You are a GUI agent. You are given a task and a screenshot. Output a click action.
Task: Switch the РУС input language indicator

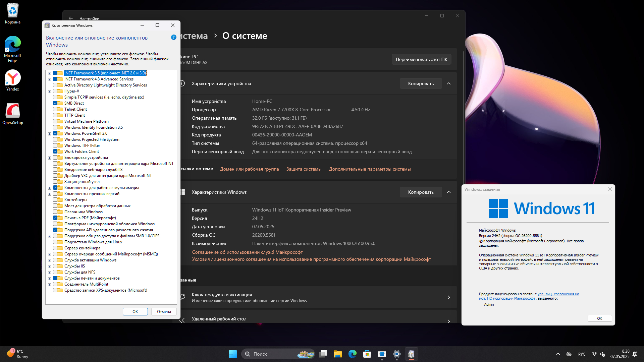point(582,354)
